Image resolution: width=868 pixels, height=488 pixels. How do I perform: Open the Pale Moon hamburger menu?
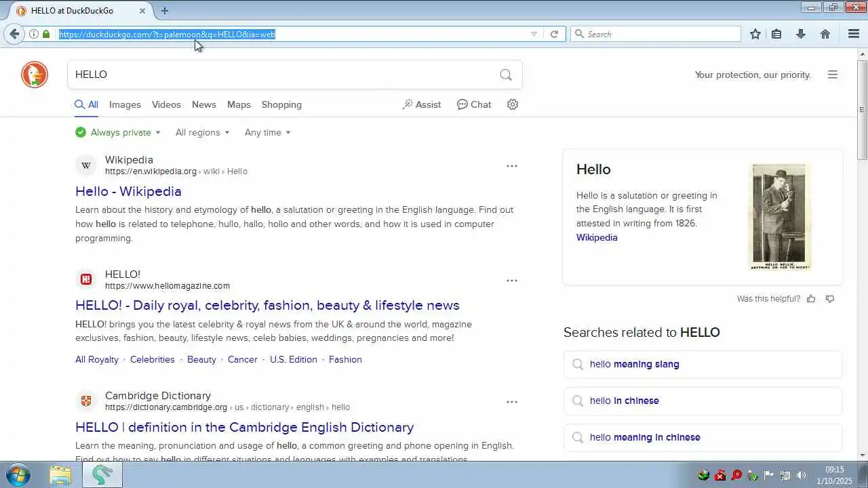point(854,34)
